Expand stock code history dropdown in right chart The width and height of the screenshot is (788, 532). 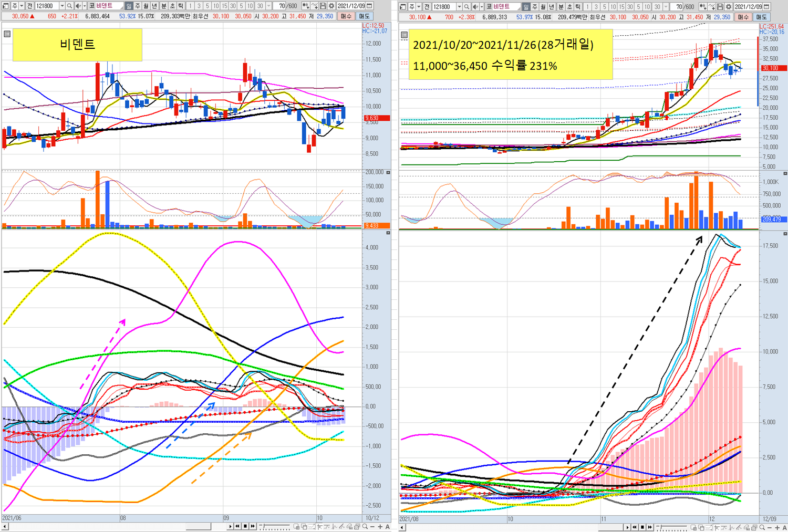[x=459, y=6]
